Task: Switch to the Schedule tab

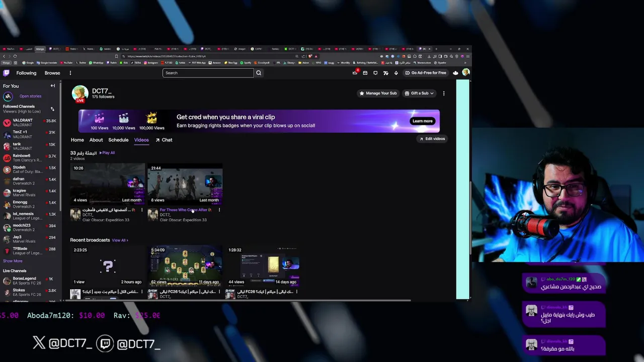Action: [x=118, y=140]
